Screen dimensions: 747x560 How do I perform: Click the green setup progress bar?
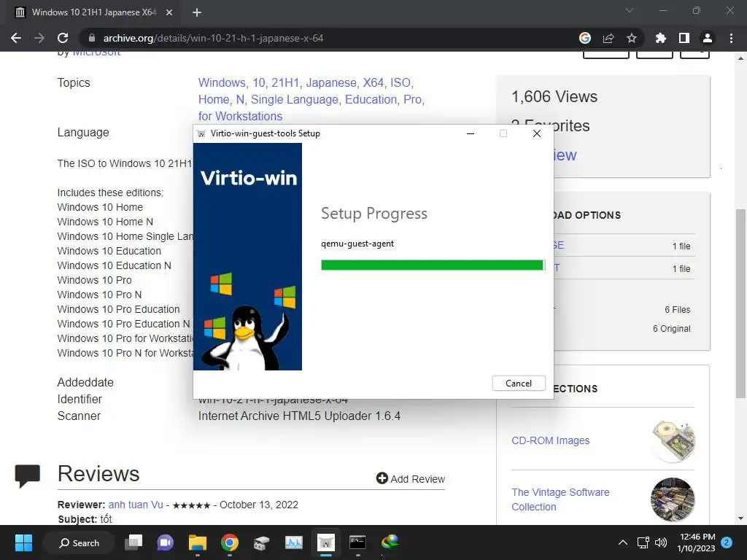(x=433, y=265)
